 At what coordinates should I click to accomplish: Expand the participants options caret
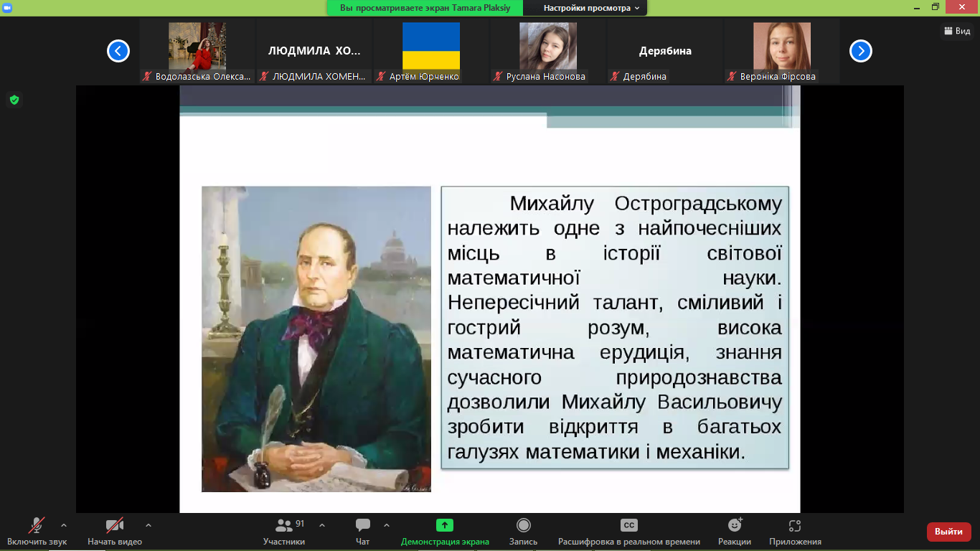coord(322,524)
